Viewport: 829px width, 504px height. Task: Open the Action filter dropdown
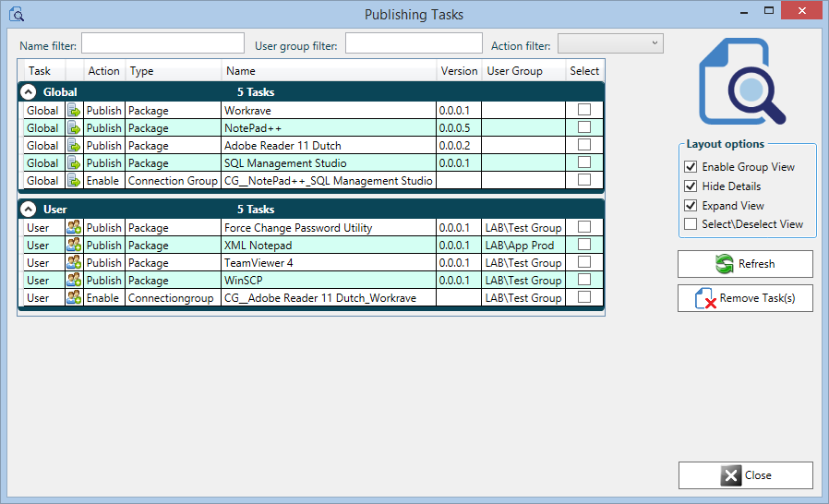coord(610,43)
